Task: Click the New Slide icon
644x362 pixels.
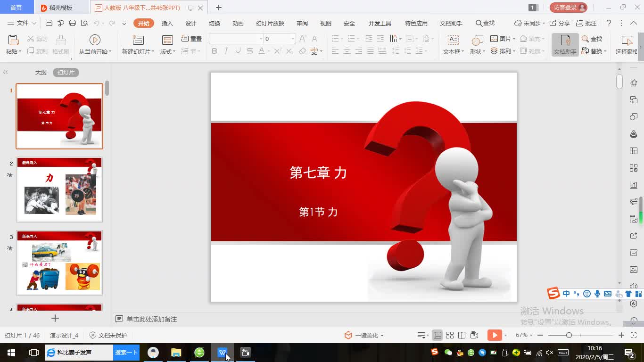Action: (138, 40)
